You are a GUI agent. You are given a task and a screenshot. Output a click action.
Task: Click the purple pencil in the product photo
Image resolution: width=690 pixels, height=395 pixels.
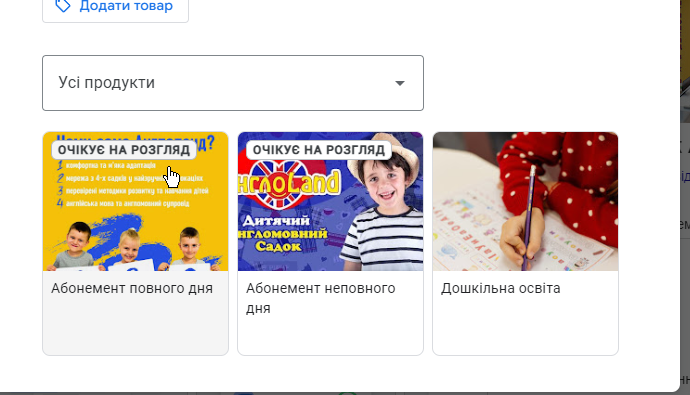click(529, 218)
